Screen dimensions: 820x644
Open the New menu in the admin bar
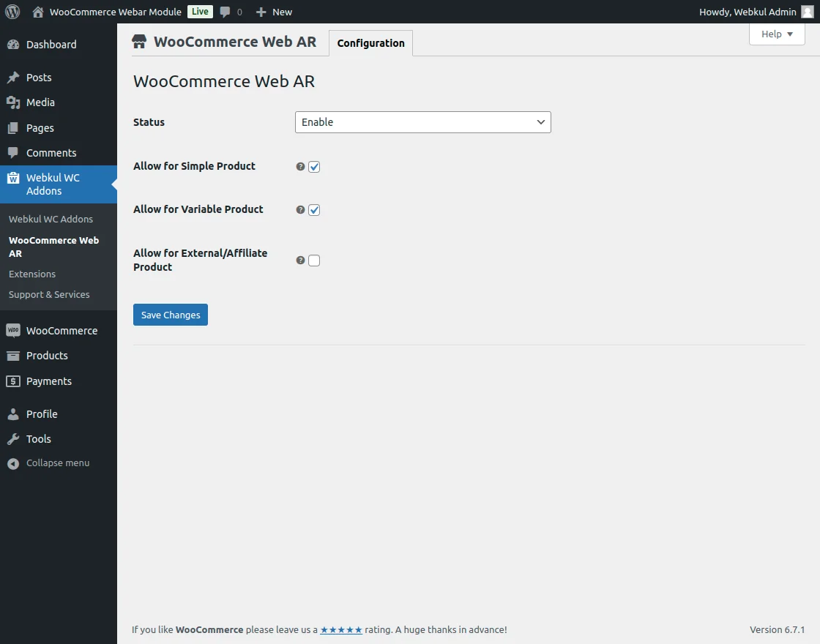pos(273,11)
